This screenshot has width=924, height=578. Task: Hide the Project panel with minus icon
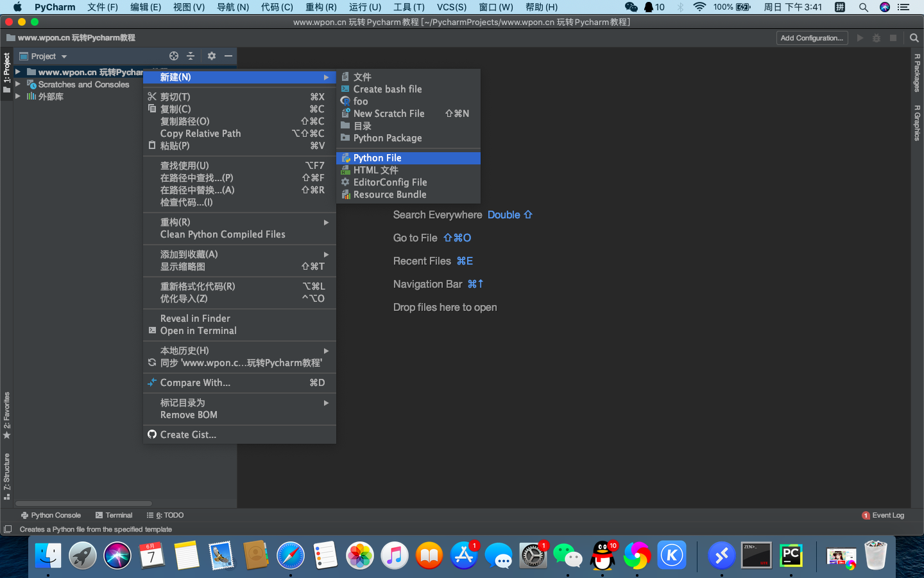tap(228, 56)
